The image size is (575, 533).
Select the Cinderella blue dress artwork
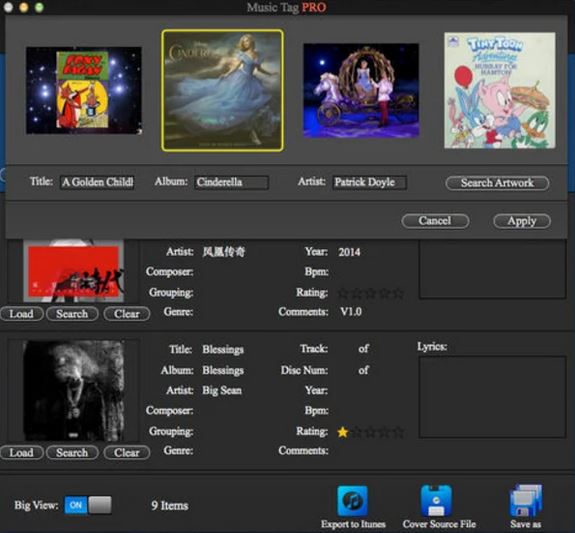pyautogui.click(x=223, y=91)
